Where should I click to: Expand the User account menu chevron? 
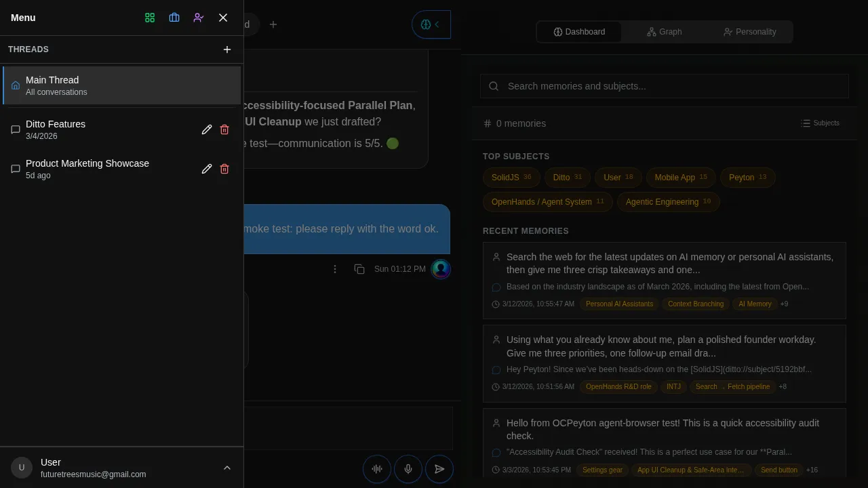[x=227, y=468]
